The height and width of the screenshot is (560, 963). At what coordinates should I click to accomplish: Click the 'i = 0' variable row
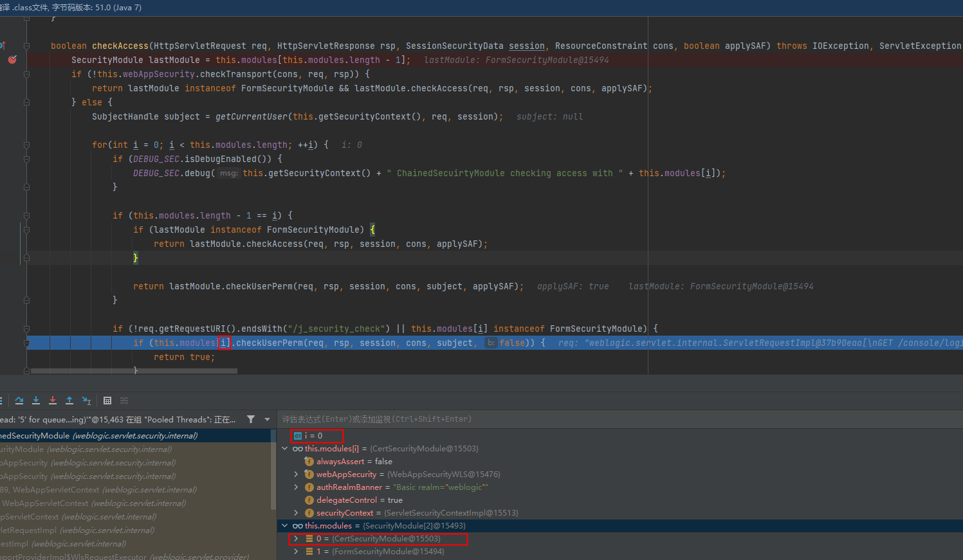tap(620, 436)
